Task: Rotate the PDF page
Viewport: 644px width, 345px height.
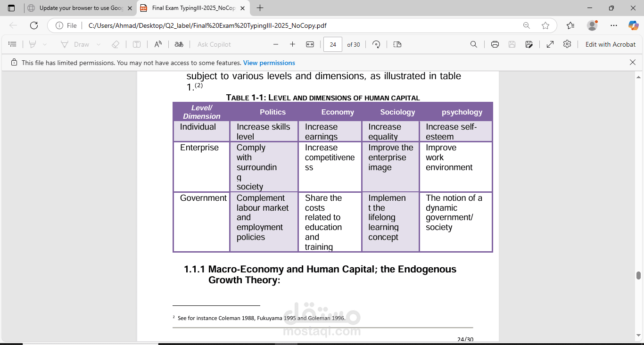Action: 376,44
